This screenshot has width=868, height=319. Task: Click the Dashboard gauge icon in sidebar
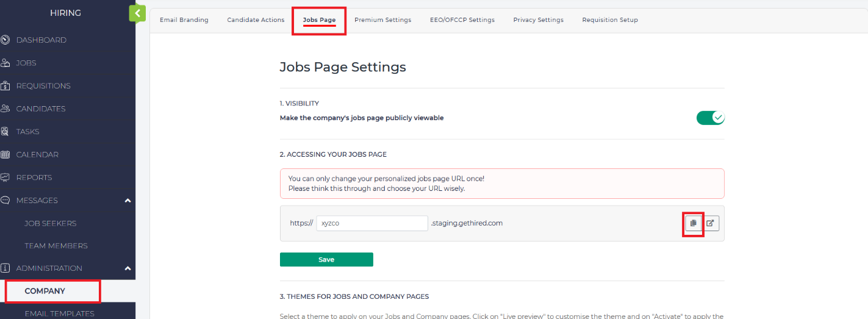pyautogui.click(x=5, y=40)
